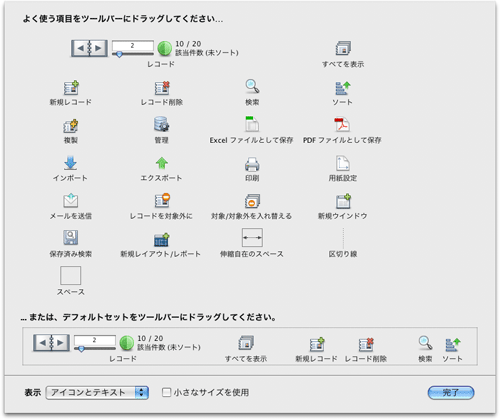Click the 該当件数 (未ソート) text at top
The height and width of the screenshot is (420, 500).
pyautogui.click(x=207, y=53)
